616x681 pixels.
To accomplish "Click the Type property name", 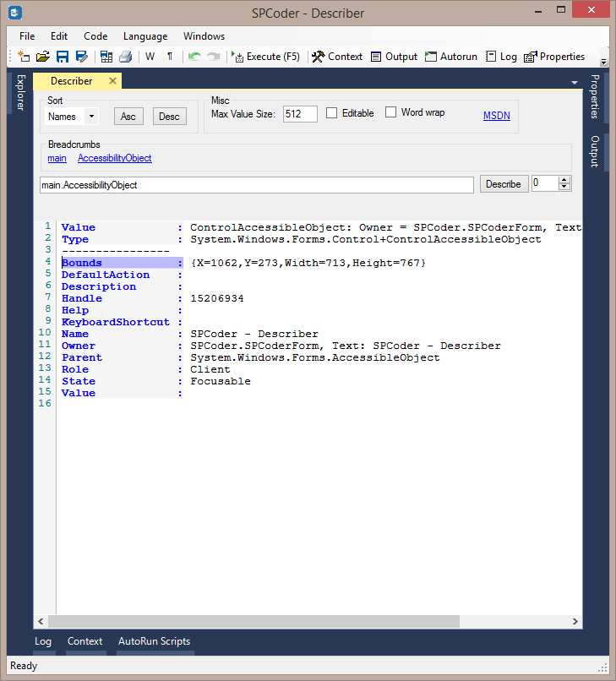I will 75,239.
